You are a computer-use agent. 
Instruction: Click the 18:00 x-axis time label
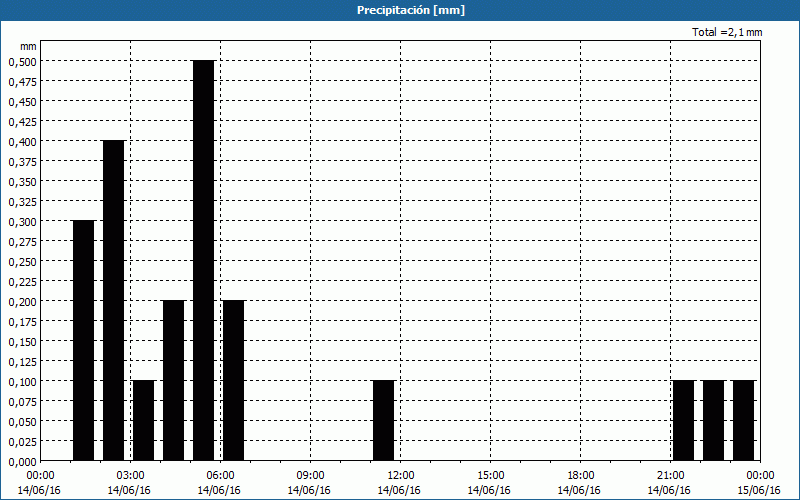(581, 476)
